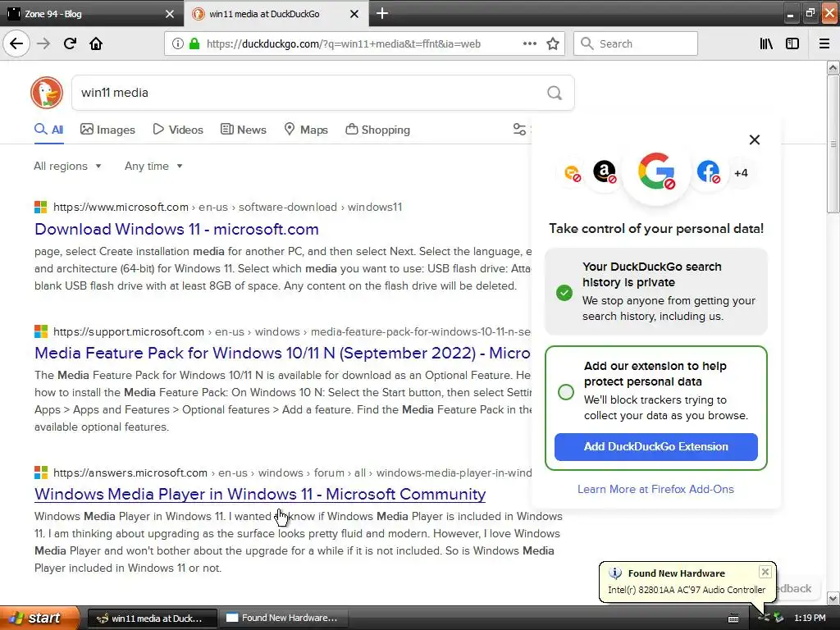Open Windows Media Player in Windows 11 result
840x630 pixels.
pyautogui.click(x=260, y=494)
